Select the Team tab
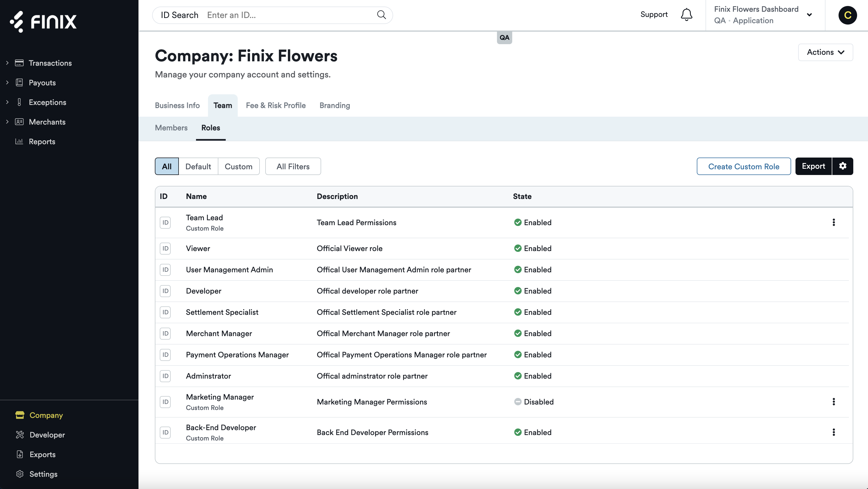Image resolution: width=868 pixels, height=489 pixels. coord(223,105)
